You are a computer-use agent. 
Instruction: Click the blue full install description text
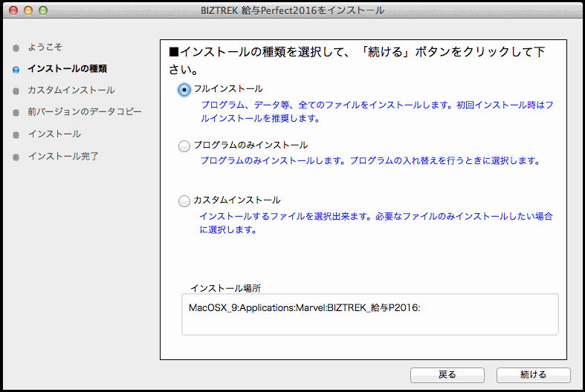(376, 111)
